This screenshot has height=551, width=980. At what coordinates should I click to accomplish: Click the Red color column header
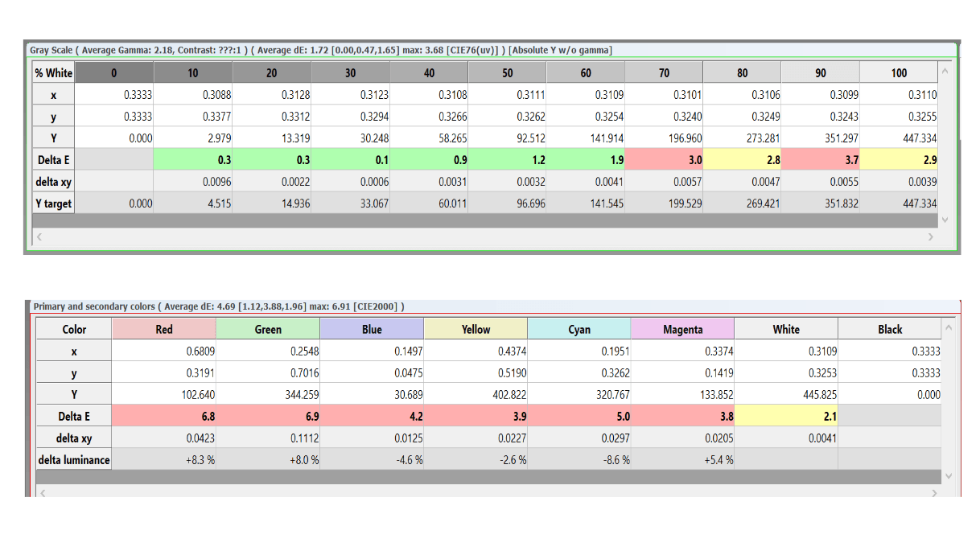click(x=164, y=329)
